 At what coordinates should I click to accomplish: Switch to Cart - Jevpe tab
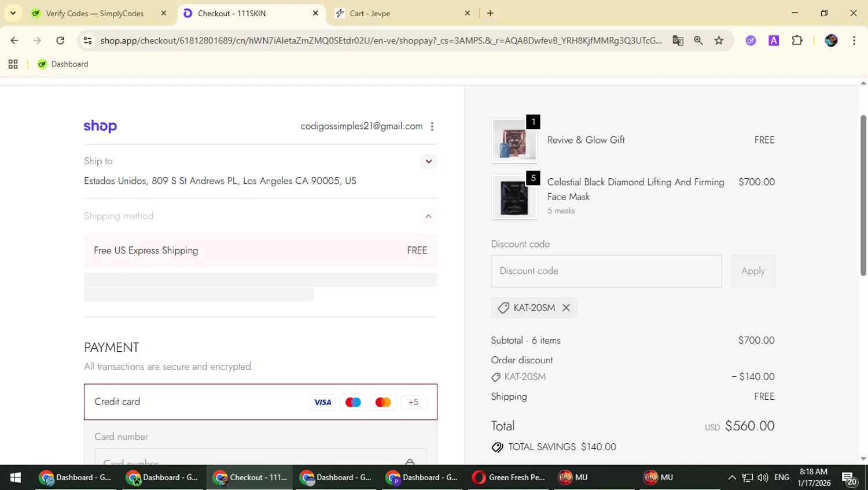[370, 13]
